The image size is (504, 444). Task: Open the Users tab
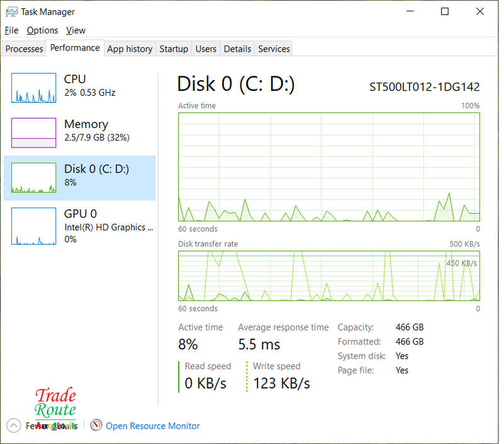click(x=205, y=49)
